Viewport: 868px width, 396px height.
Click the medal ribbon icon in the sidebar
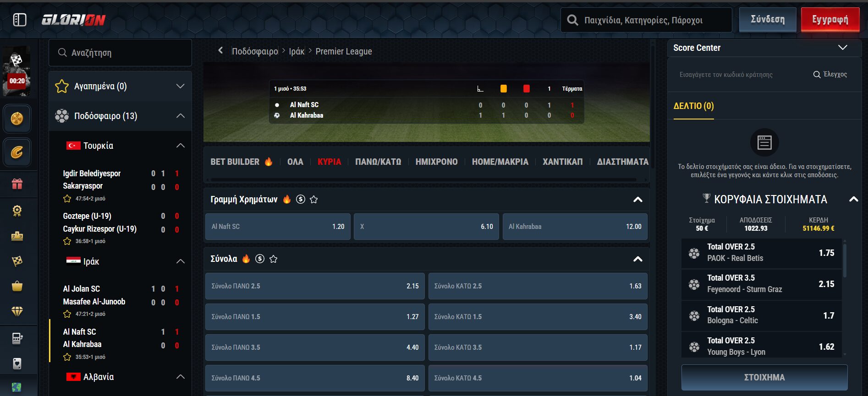(x=17, y=211)
